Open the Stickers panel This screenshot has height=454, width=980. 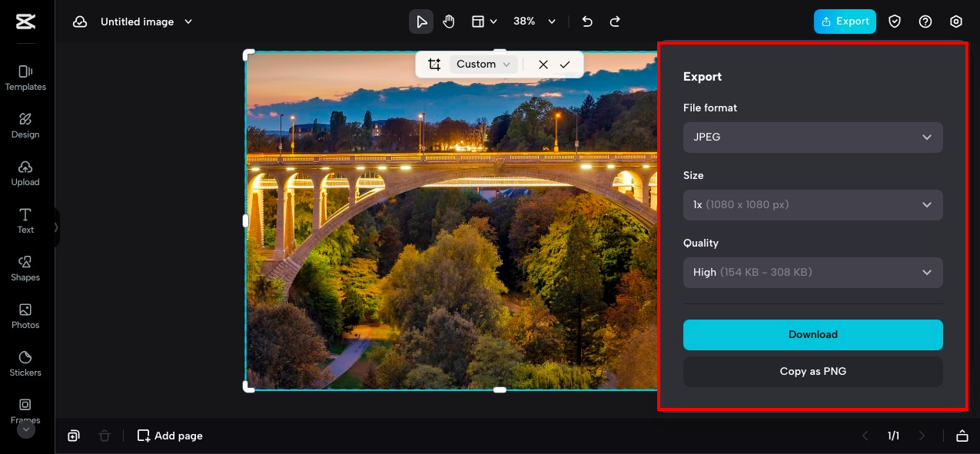click(25, 363)
